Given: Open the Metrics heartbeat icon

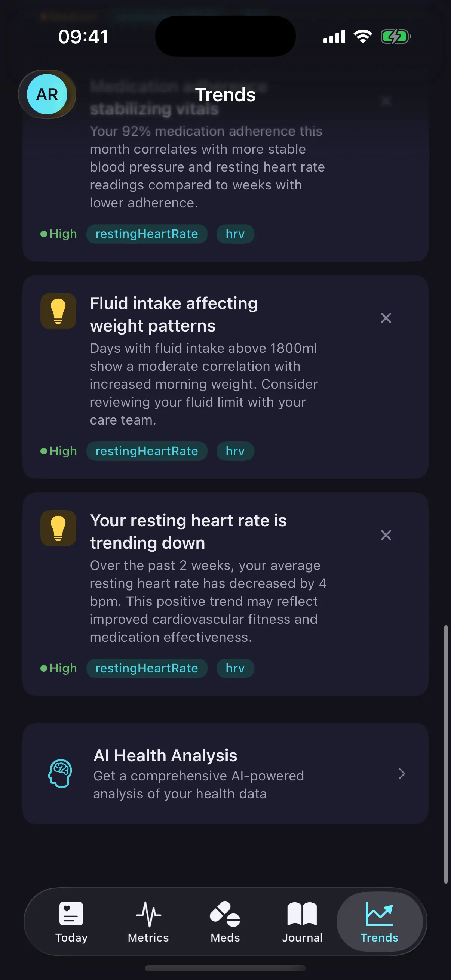Looking at the screenshot, I should pyautogui.click(x=148, y=913).
